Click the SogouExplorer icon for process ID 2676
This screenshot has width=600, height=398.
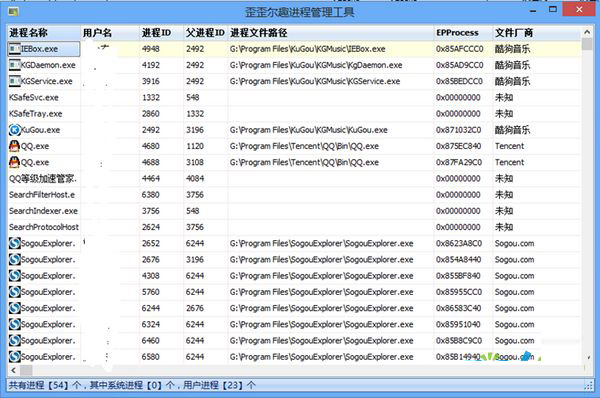[15, 259]
